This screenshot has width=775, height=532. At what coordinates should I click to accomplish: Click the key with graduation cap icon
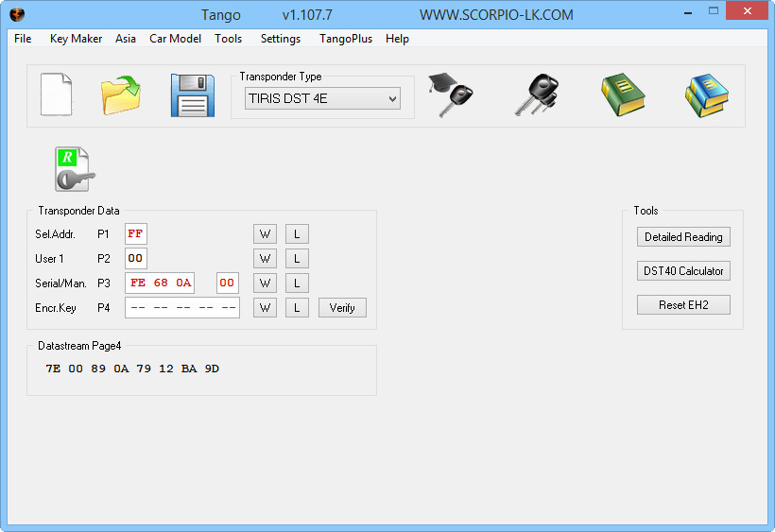click(450, 94)
